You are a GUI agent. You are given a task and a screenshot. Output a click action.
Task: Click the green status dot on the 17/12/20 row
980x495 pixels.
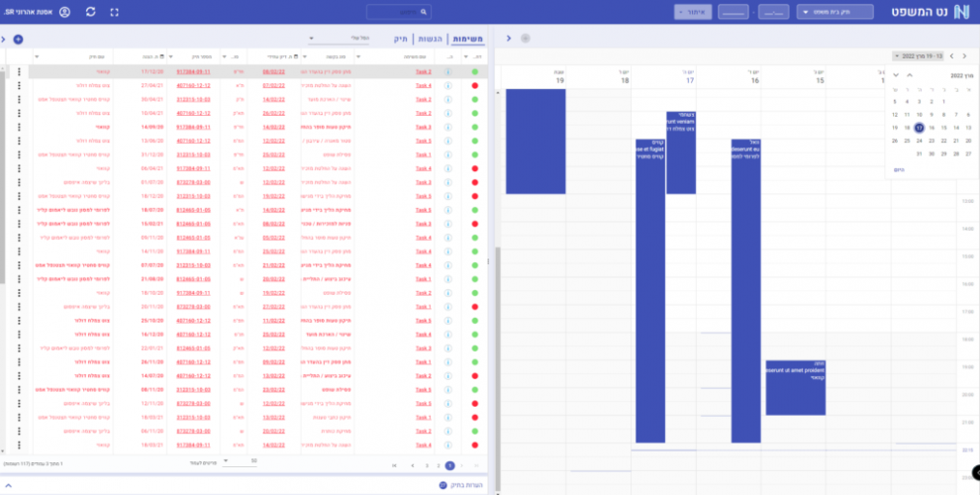click(475, 72)
